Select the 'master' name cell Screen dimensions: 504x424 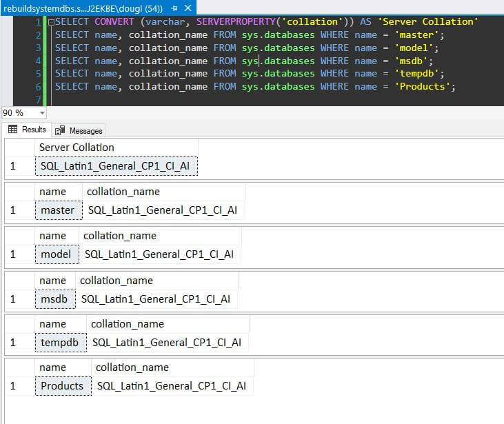pyautogui.click(x=57, y=210)
